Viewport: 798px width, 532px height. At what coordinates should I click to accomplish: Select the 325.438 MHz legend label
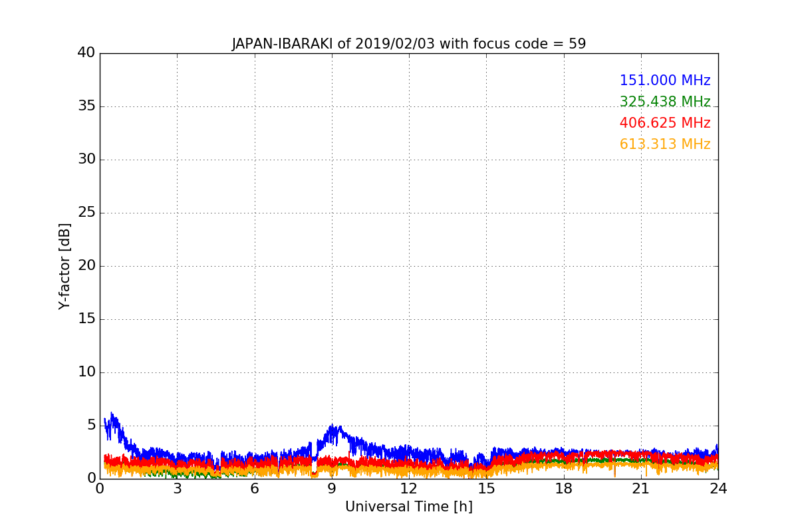(x=665, y=102)
